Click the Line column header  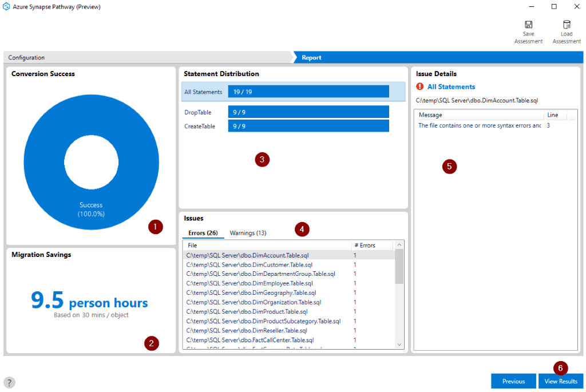tap(555, 114)
